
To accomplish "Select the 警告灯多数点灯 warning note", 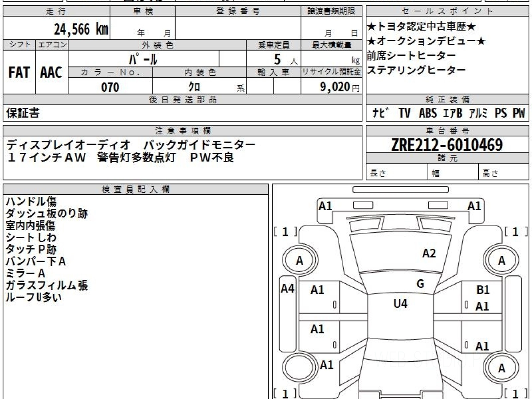I will pos(137,158).
